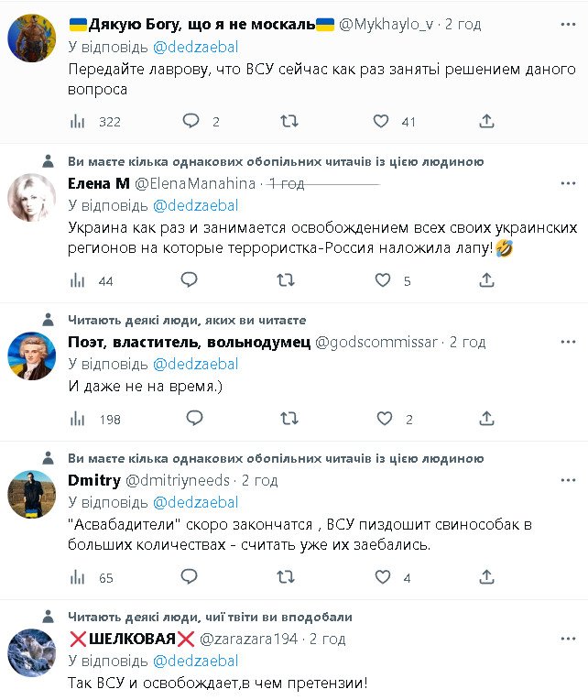Share Елена М's tweet
This screenshot has width=588, height=700.
click(487, 280)
